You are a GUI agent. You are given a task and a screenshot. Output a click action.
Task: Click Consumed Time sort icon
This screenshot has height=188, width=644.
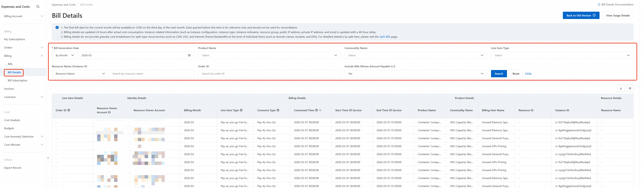click(320, 110)
